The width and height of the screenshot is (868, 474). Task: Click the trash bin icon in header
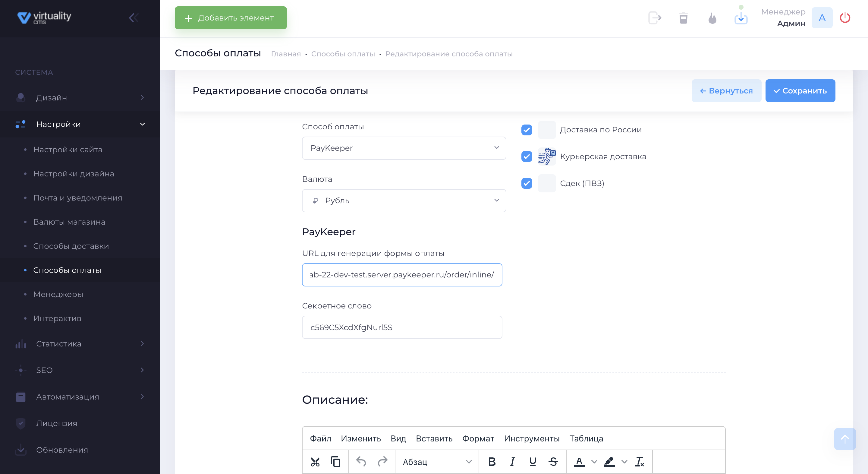click(x=683, y=18)
